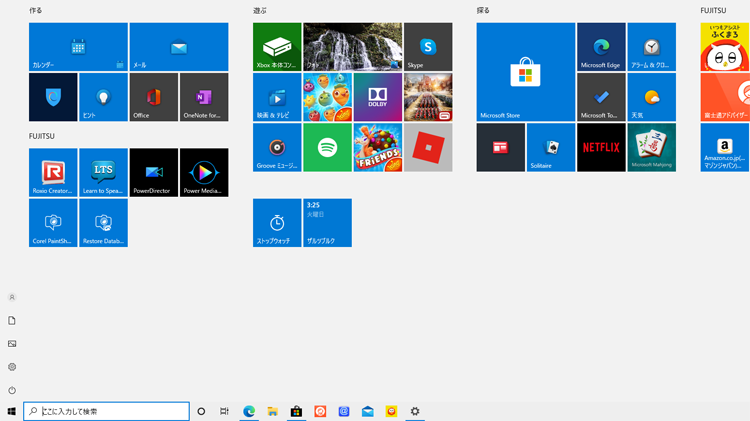The width and height of the screenshot is (750, 421).
Task: Focus the taskbar search box
Action: point(106,411)
